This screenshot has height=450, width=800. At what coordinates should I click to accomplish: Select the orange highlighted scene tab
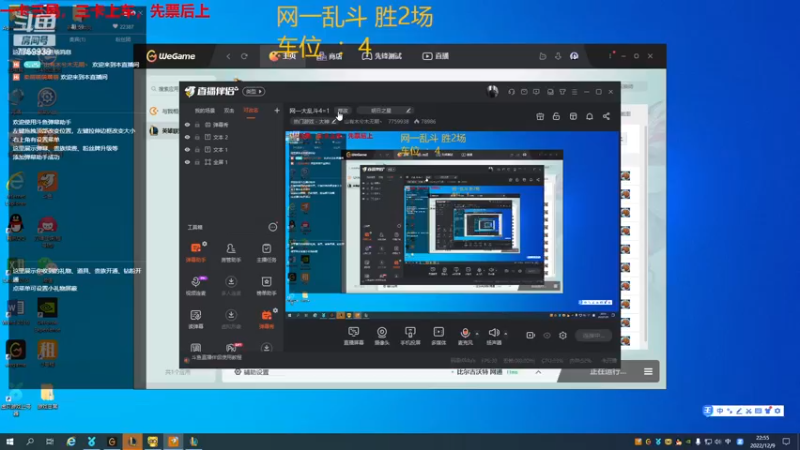pyautogui.click(x=251, y=110)
